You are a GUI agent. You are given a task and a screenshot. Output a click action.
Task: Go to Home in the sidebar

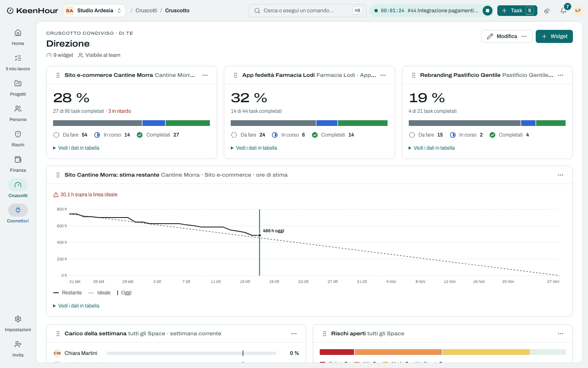click(x=18, y=37)
